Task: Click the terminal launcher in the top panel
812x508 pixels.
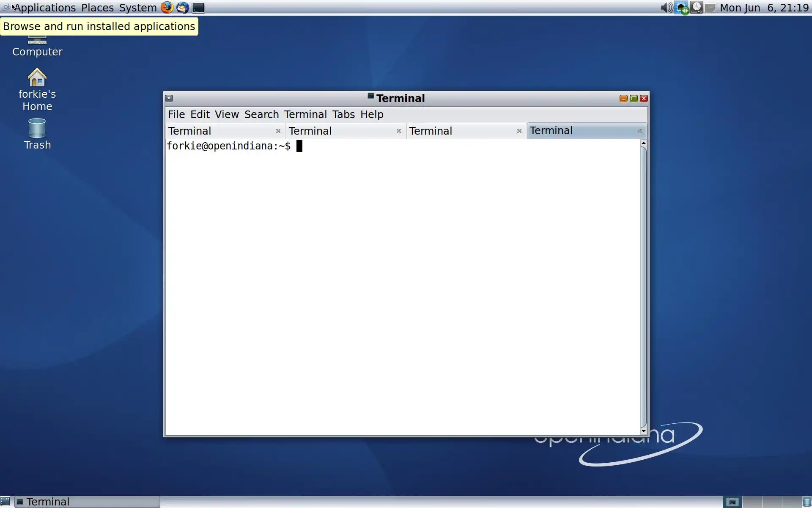Action: coord(198,8)
